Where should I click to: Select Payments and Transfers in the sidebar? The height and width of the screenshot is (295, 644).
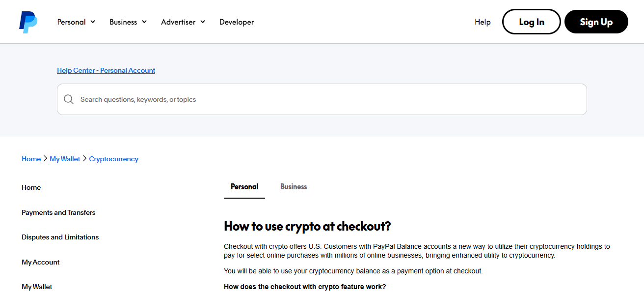click(x=58, y=212)
